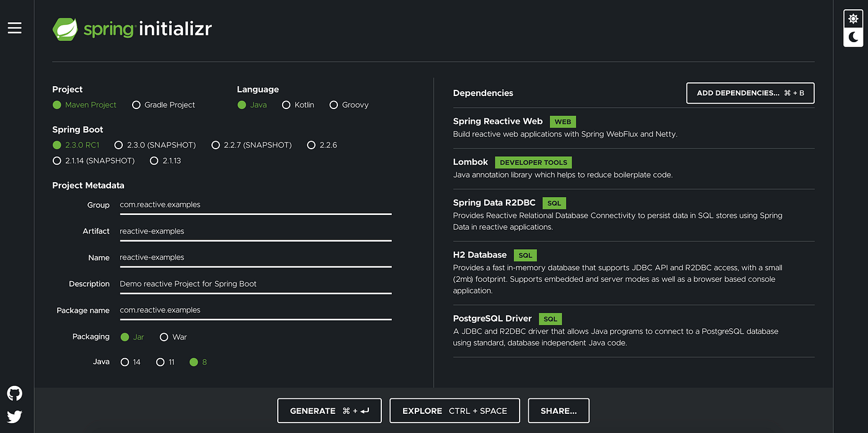The height and width of the screenshot is (433, 868).
Task: Select Gradle Project radio option
Action: (164, 105)
